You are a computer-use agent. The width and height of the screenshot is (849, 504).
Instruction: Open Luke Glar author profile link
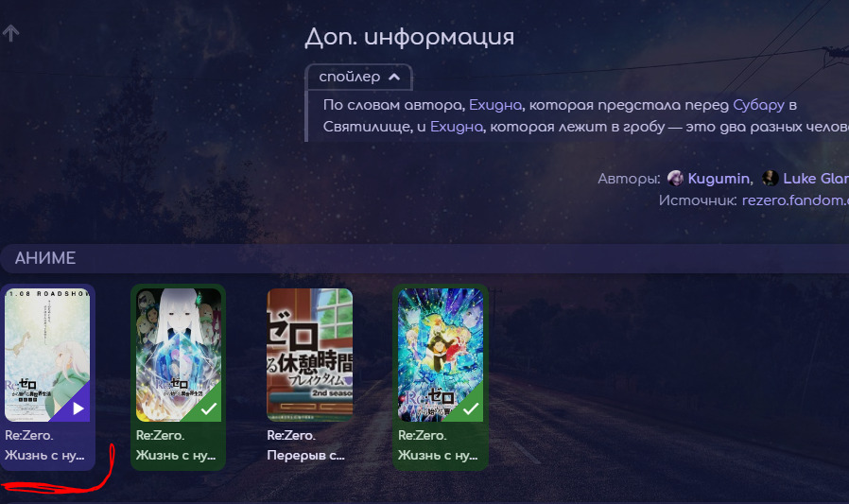pyautogui.click(x=815, y=178)
